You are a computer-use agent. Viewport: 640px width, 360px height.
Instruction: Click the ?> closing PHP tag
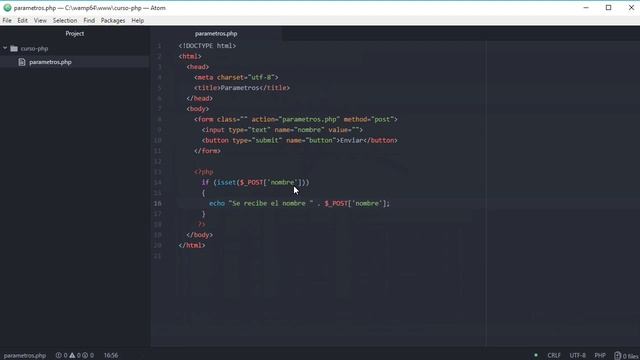pyautogui.click(x=201, y=224)
